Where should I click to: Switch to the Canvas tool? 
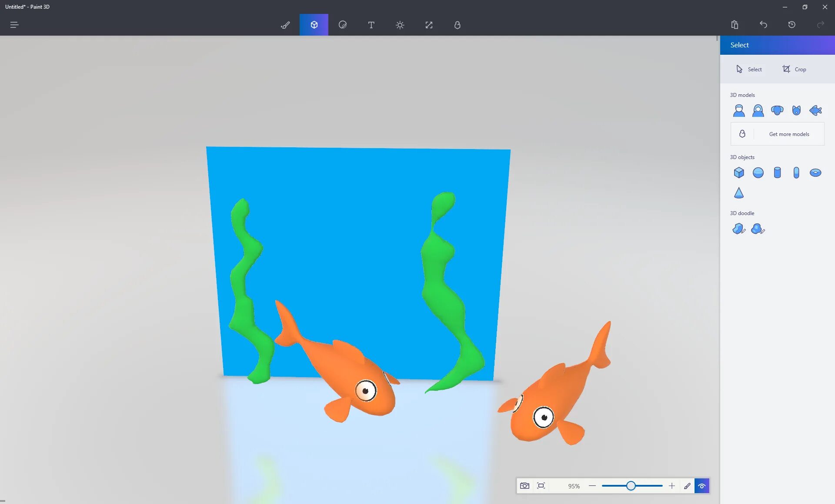pyautogui.click(x=429, y=24)
